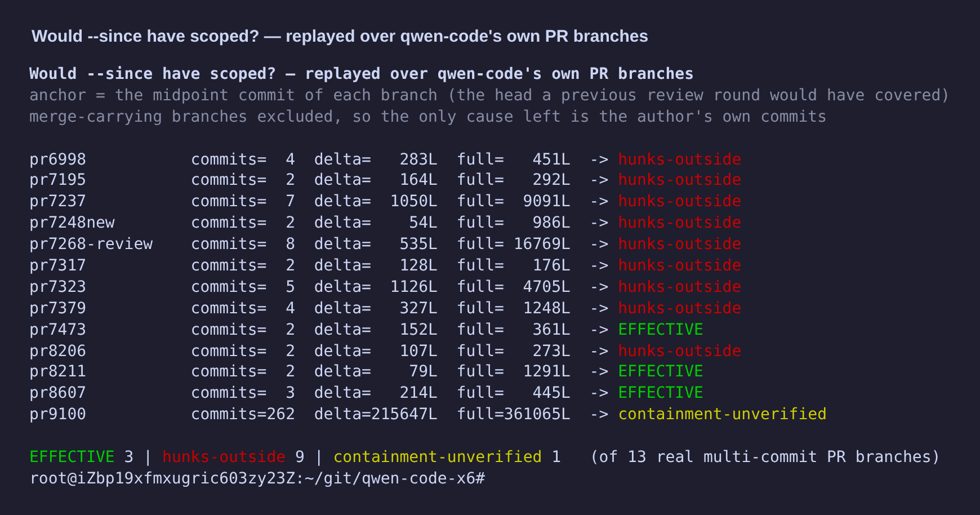Screen dimensions: 980x515
Task: Select the pr8607 branch name
Action: tap(57, 393)
